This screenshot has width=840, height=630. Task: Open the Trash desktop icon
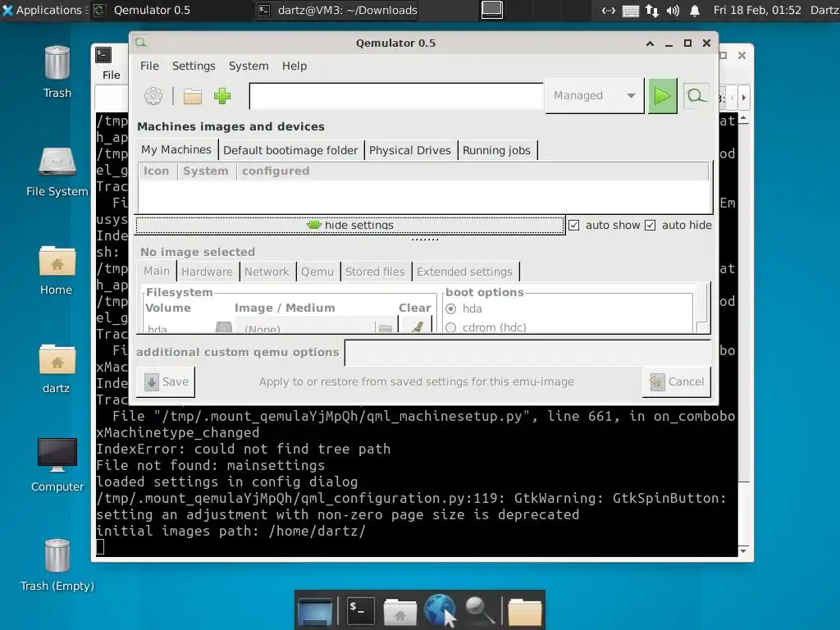(x=57, y=72)
